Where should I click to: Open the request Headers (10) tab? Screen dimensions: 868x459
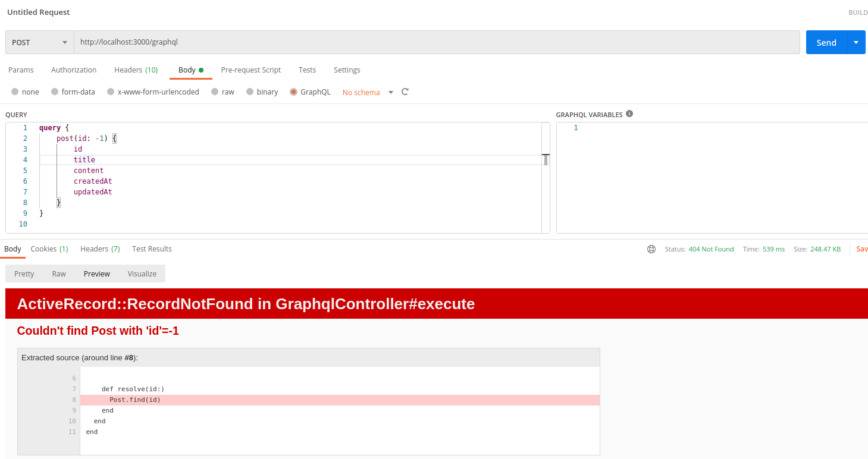136,70
